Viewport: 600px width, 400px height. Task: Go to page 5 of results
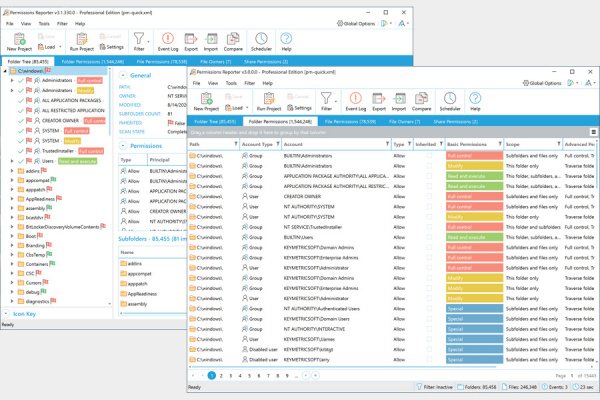click(x=249, y=376)
